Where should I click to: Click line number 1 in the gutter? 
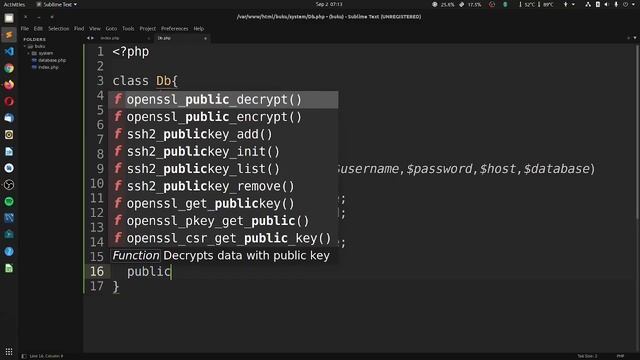click(x=100, y=52)
